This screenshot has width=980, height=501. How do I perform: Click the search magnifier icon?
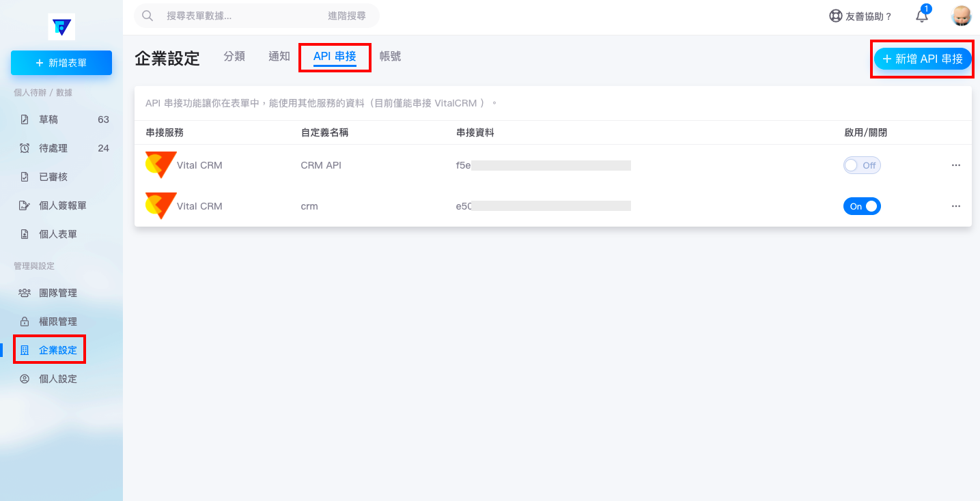[147, 16]
